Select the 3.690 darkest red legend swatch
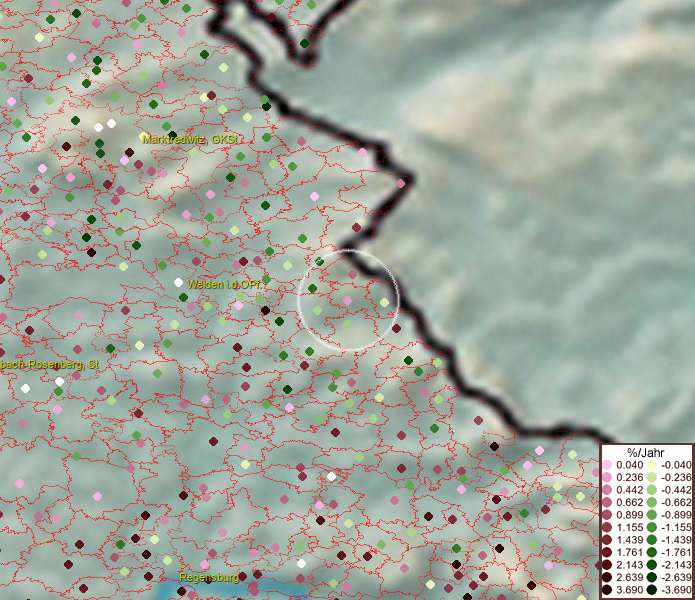695x600 pixels. click(607, 590)
